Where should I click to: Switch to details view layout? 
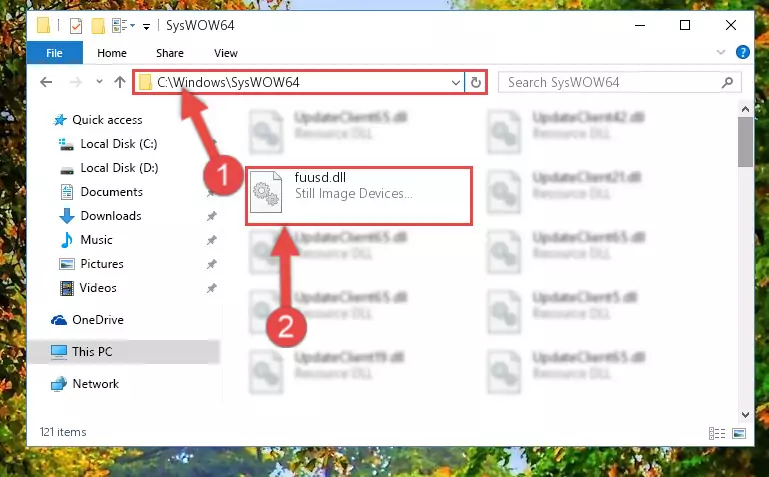[x=717, y=433]
